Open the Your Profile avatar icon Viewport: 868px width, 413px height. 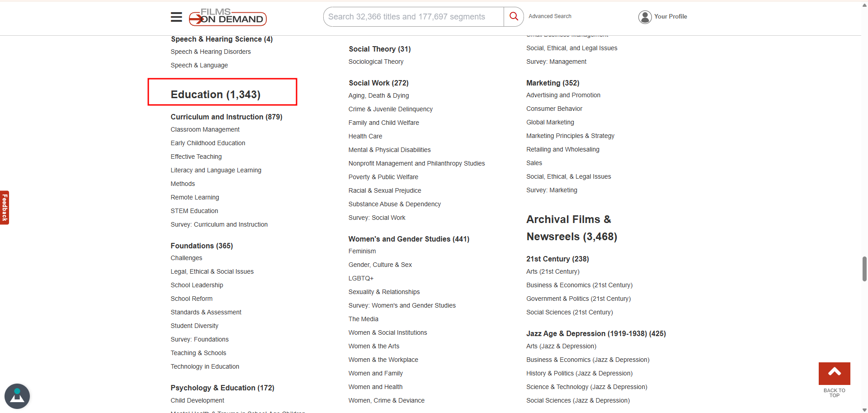pyautogui.click(x=645, y=17)
